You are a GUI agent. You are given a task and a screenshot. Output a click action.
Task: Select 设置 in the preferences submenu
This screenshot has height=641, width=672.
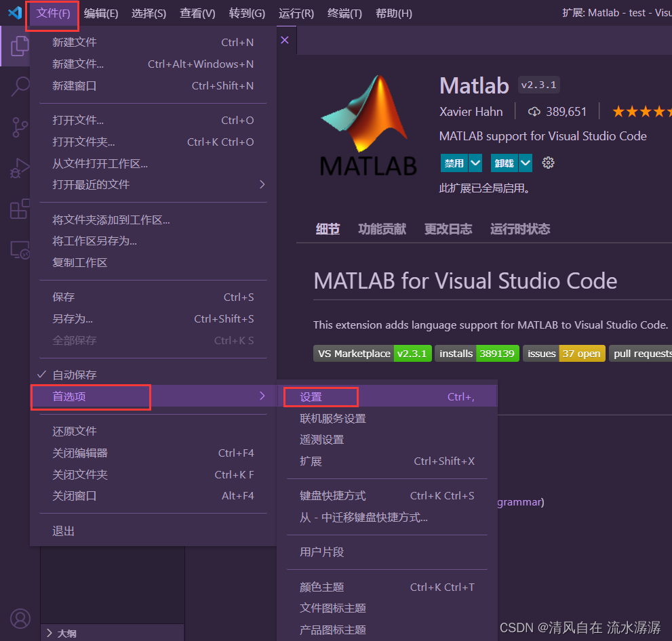(x=311, y=397)
